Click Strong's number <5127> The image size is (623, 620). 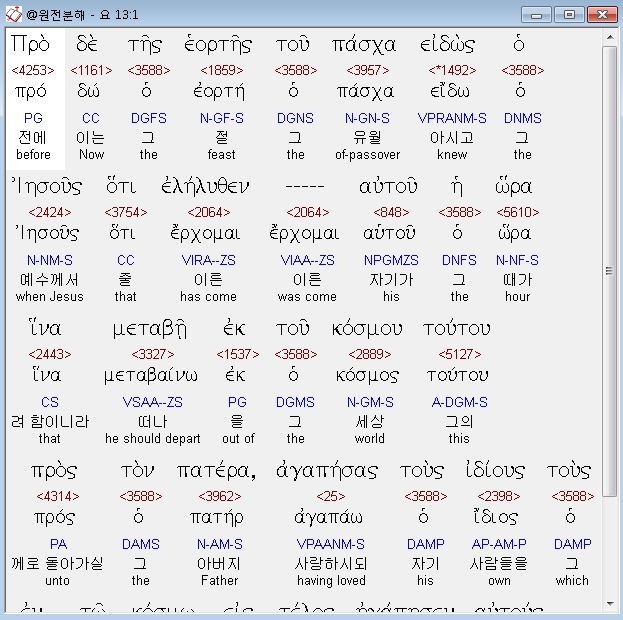(x=460, y=354)
